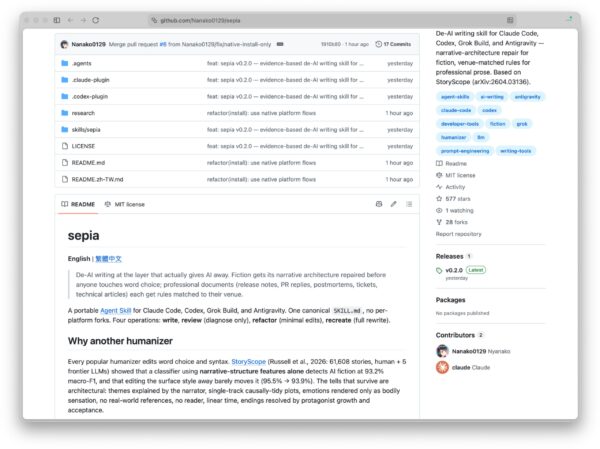
Task: Click the browser reload icon
Action: pyautogui.click(x=96, y=20)
